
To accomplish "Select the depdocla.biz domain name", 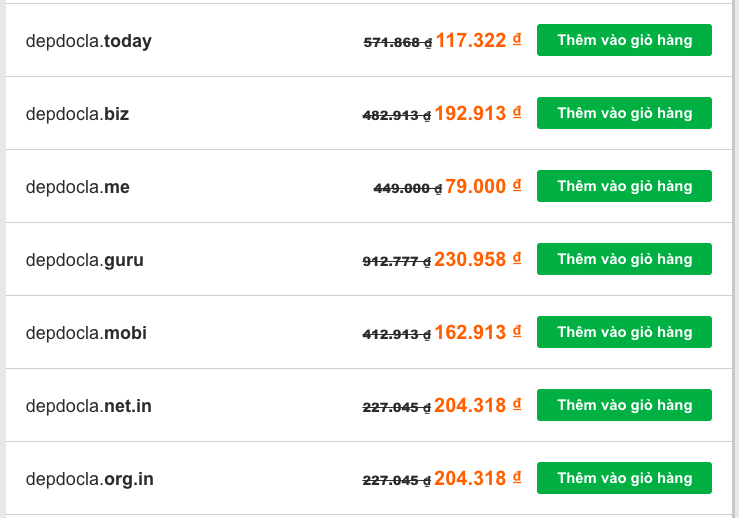I will 77,114.
